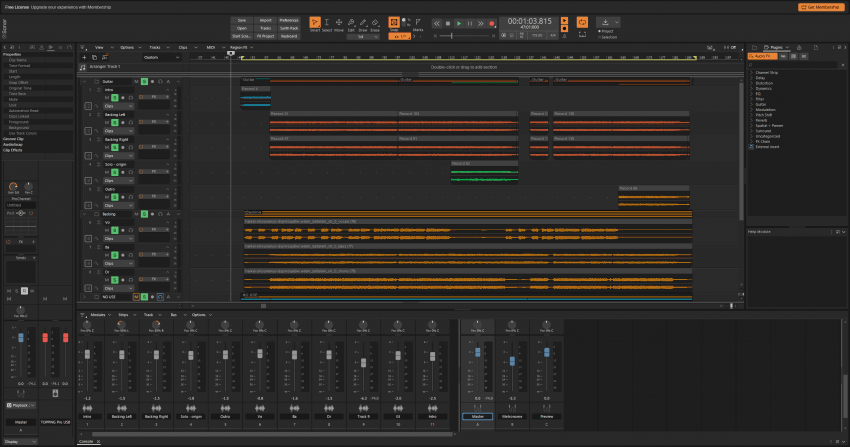Click the Master bus volume fader
Image resolution: width=850 pixels, height=447 pixels.
pos(477,351)
